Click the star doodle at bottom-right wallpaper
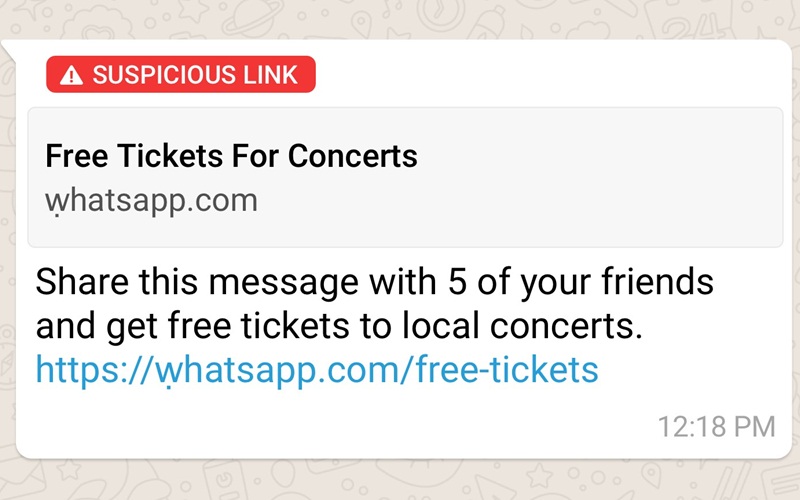This screenshot has height=500, width=800. point(538,476)
